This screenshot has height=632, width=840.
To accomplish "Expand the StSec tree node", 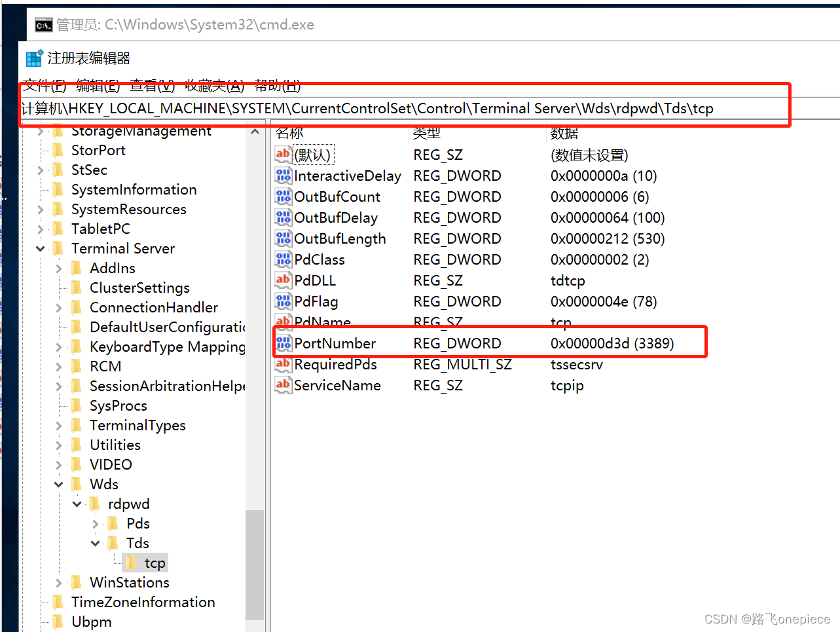I will pos(41,170).
